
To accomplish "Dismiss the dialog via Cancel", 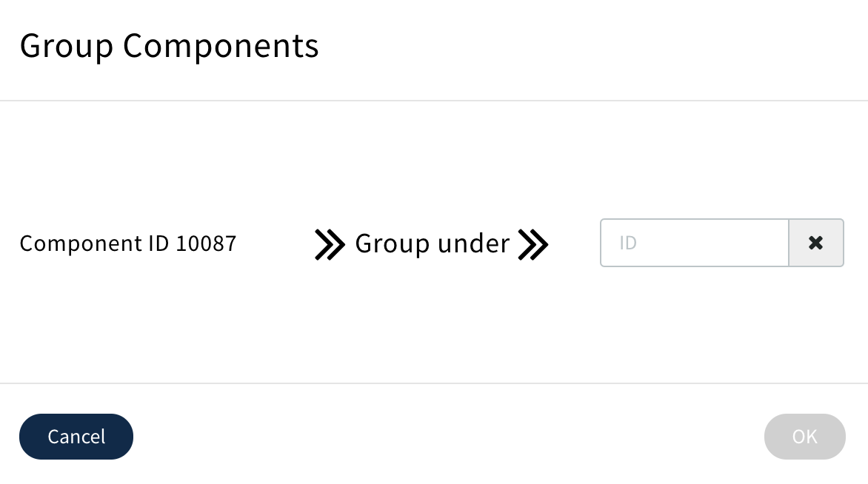I will coord(76,437).
